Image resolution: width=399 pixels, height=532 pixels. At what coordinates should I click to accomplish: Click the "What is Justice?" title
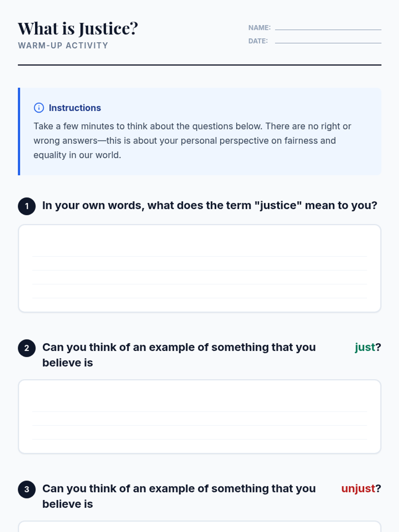click(x=78, y=29)
